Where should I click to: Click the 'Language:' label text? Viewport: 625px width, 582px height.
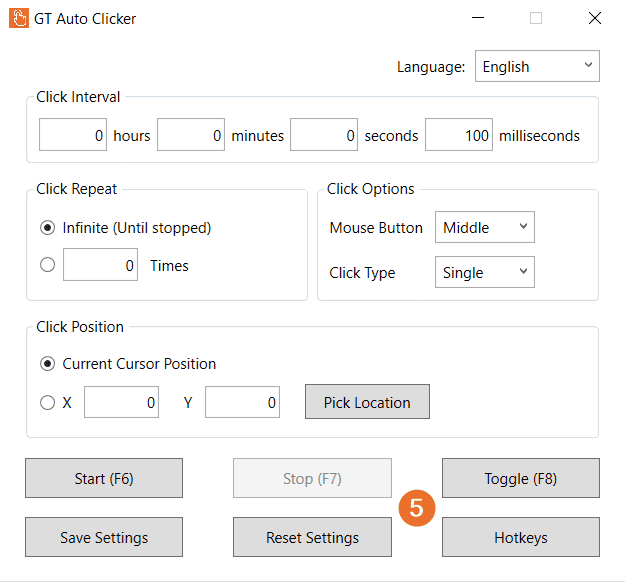click(x=431, y=67)
